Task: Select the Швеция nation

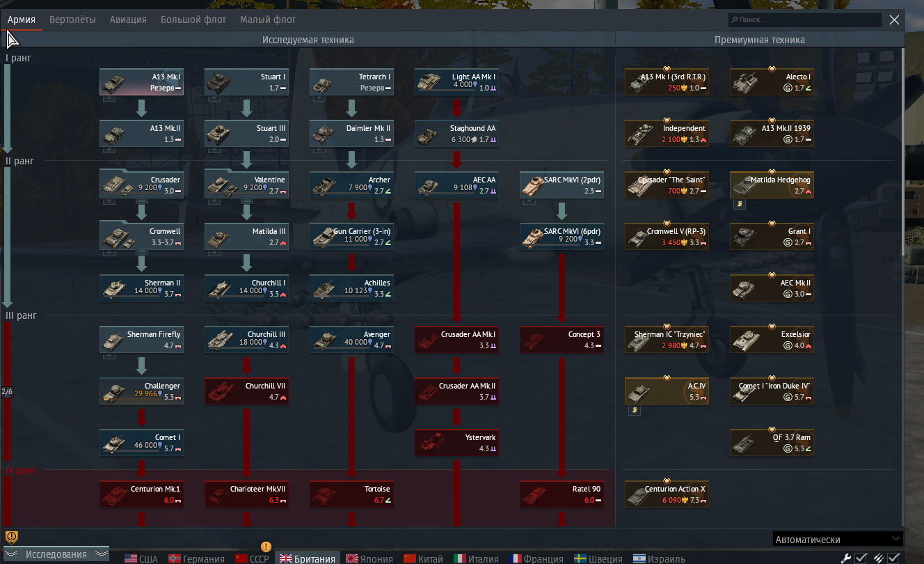Action: click(598, 558)
